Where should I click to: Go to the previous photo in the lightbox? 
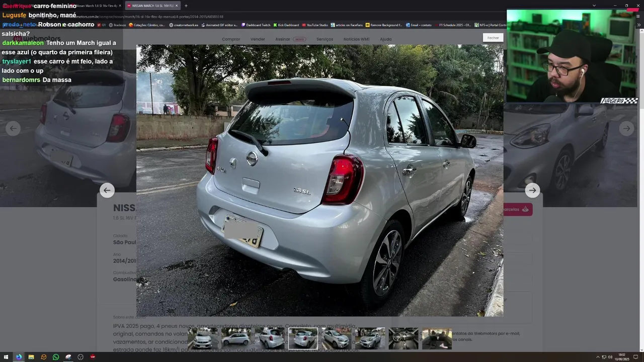click(x=107, y=190)
